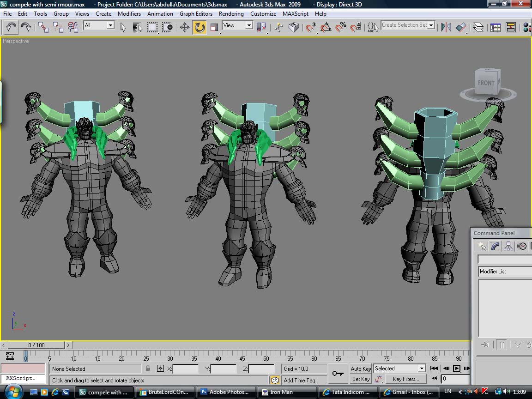Toggle the mini curve editor on the timeline
The height and width of the screenshot is (399, 532).
(x=10, y=356)
